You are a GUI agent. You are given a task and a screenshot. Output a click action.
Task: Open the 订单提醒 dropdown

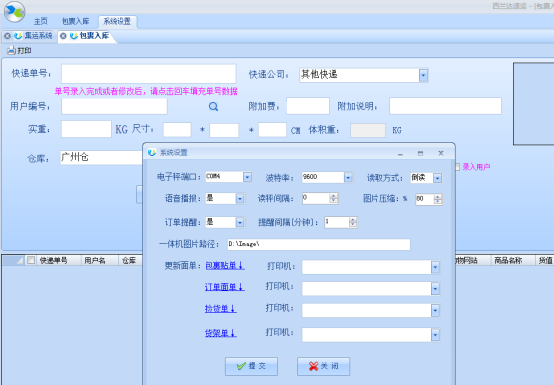tap(240, 222)
